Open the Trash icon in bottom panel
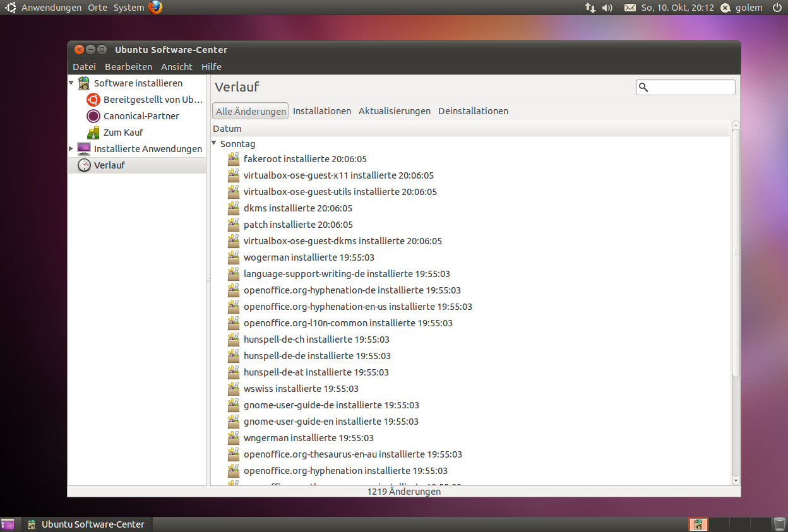This screenshot has width=788, height=532. tap(780, 524)
